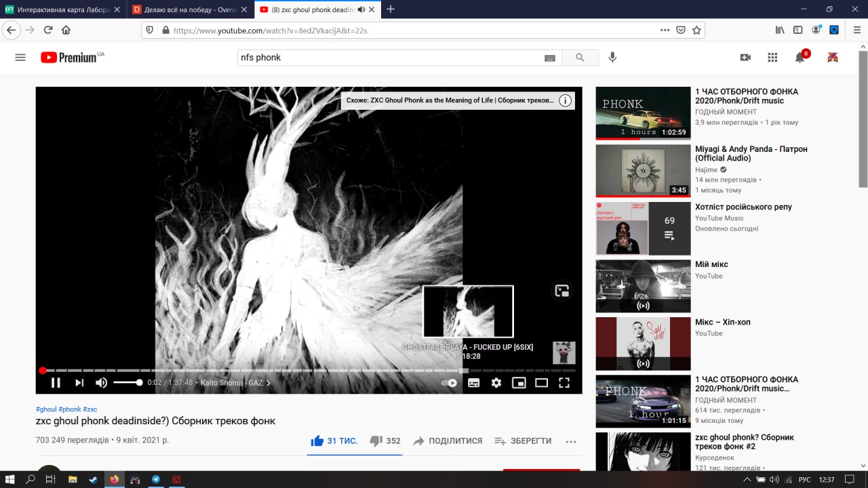Open YouTube guide hamburger menu
The height and width of the screenshot is (488, 868).
coord(20,58)
